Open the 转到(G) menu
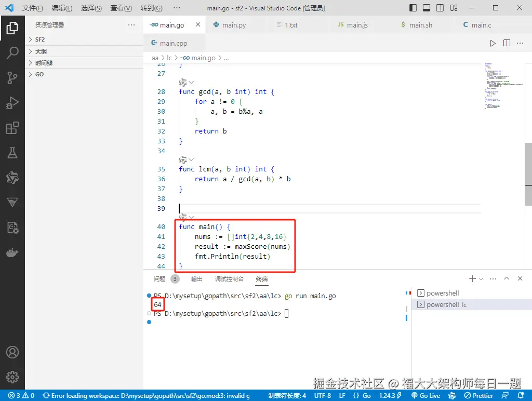The image size is (532, 401). tap(151, 8)
